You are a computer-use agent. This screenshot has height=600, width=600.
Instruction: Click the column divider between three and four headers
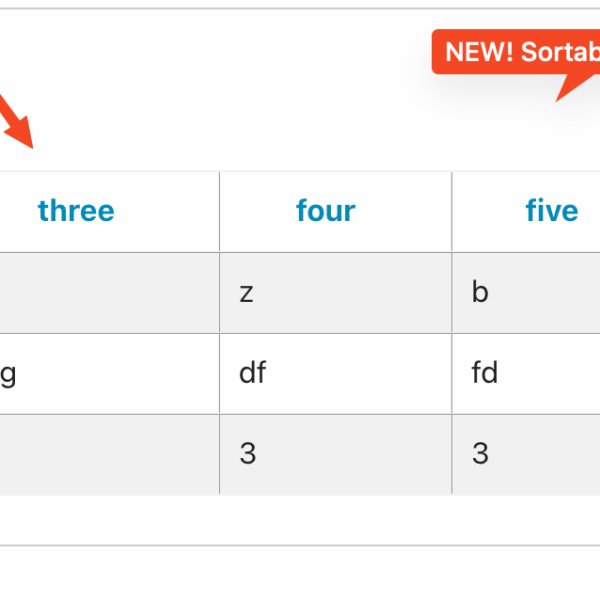(x=219, y=211)
